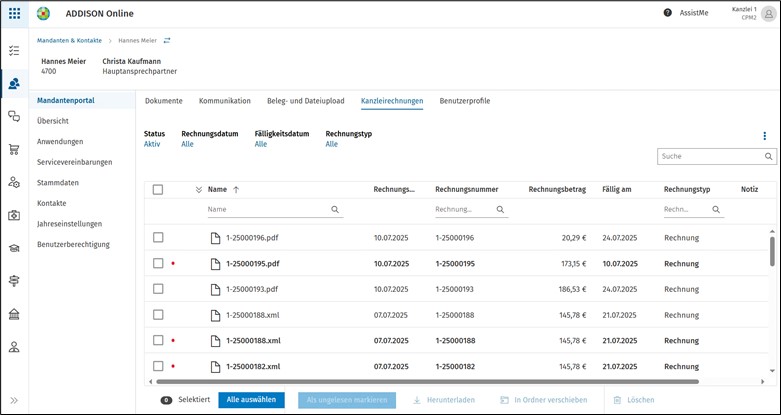Viewport: 781px width, 415px height.
Task: Click the Als ungelesen markieren button
Action: [347, 400]
